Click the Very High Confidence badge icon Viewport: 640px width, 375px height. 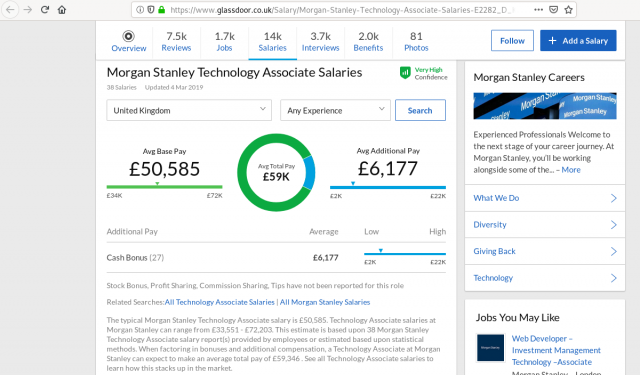point(405,73)
